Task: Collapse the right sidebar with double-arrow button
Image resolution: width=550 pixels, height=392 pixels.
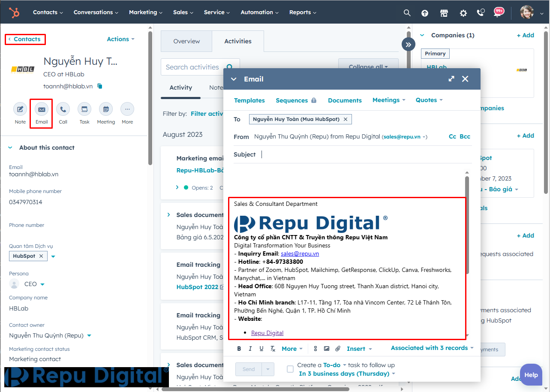Action: point(408,44)
